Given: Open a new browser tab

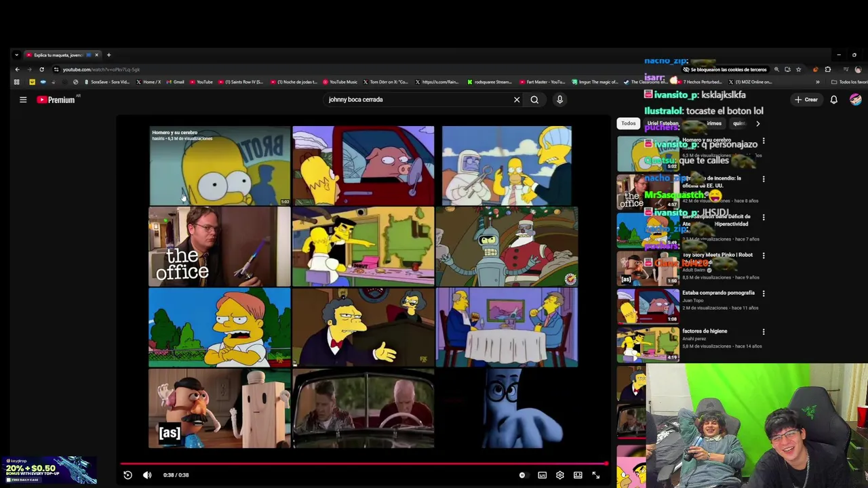Looking at the screenshot, I should click(x=108, y=55).
